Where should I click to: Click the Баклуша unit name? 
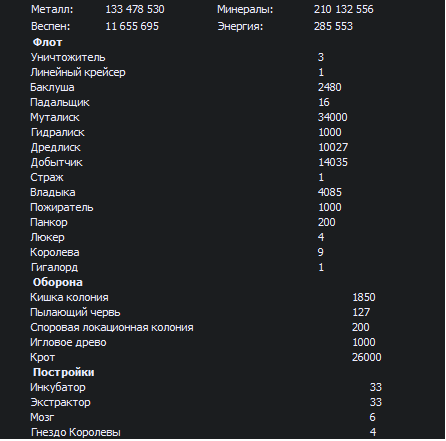click(x=52, y=87)
